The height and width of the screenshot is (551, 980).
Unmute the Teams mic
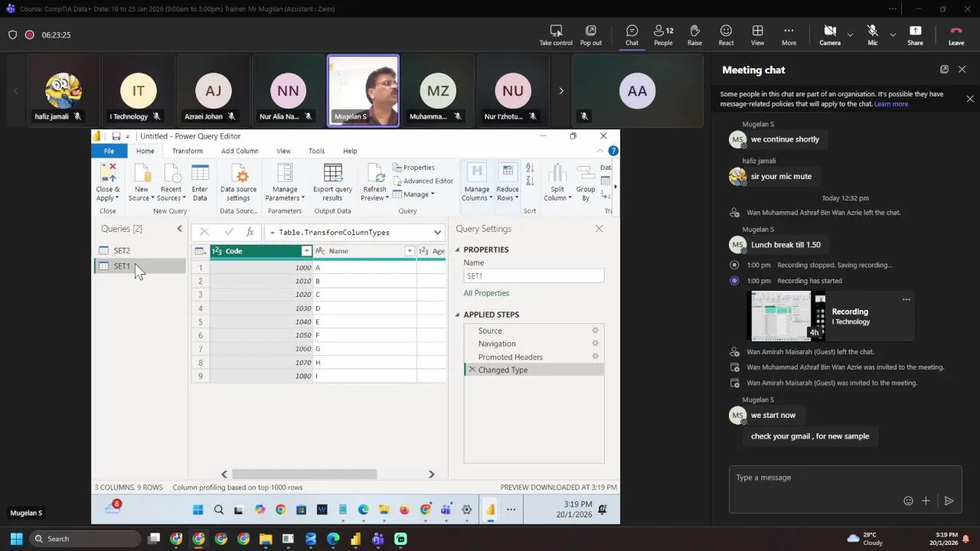(872, 35)
